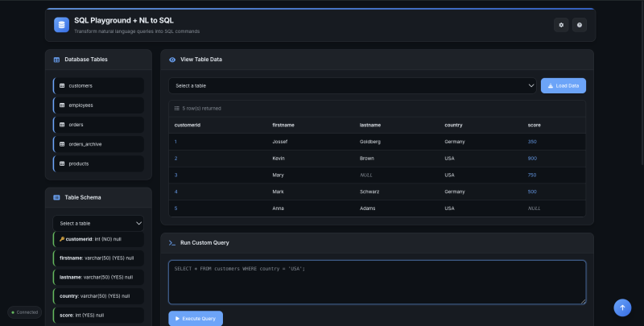This screenshot has height=326, width=644.
Task: Click into the custom SQL query textbox
Action: [377, 282]
